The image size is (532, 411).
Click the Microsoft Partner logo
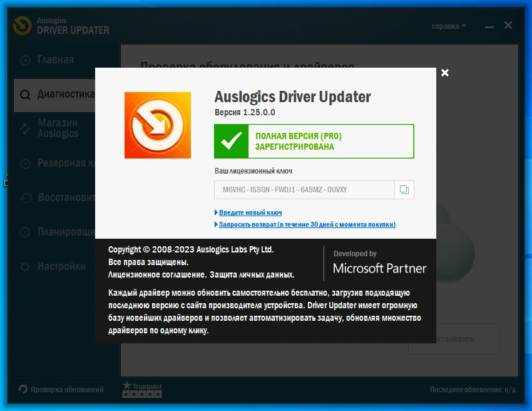coord(379,268)
